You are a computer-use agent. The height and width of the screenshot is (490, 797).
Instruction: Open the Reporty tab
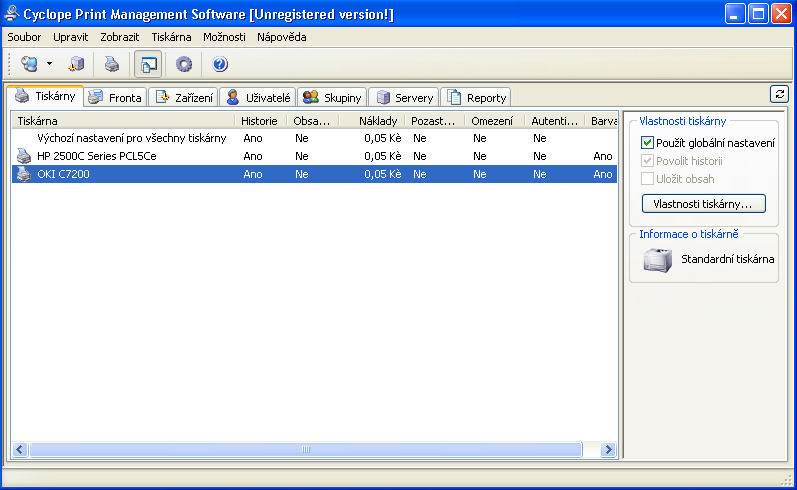tap(476, 98)
